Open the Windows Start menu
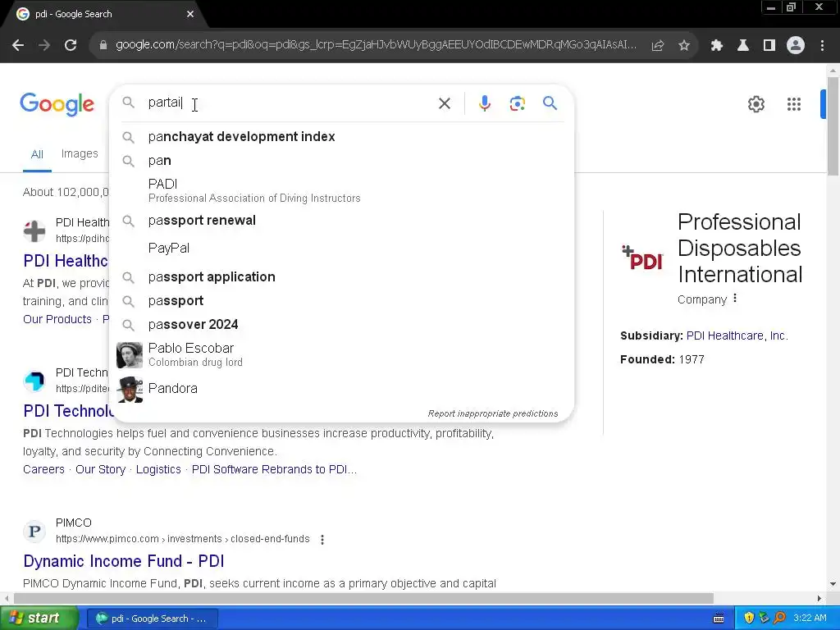 pyautogui.click(x=39, y=619)
